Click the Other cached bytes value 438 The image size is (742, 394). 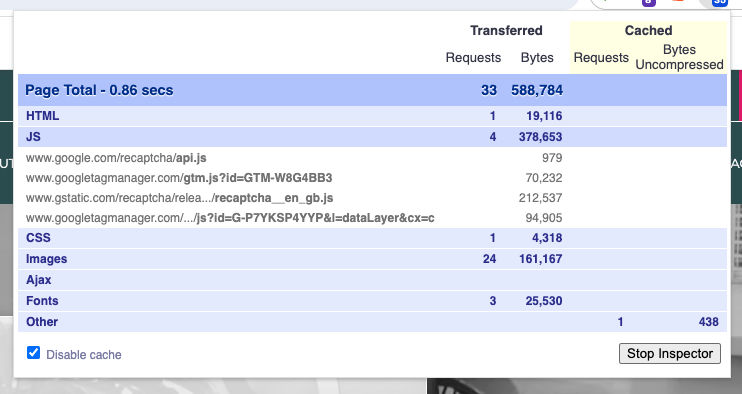pos(708,322)
